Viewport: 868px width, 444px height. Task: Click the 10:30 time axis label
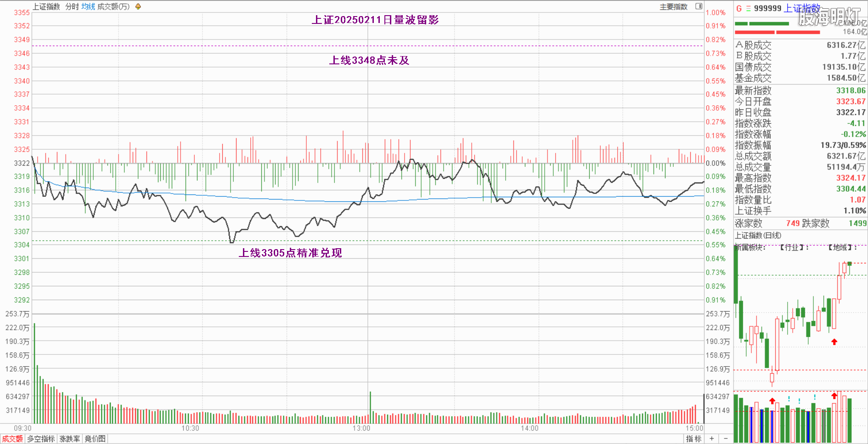click(190, 428)
